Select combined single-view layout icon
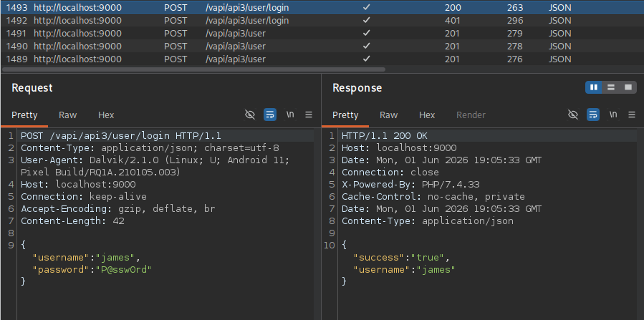This screenshot has width=644, height=320. click(628, 87)
